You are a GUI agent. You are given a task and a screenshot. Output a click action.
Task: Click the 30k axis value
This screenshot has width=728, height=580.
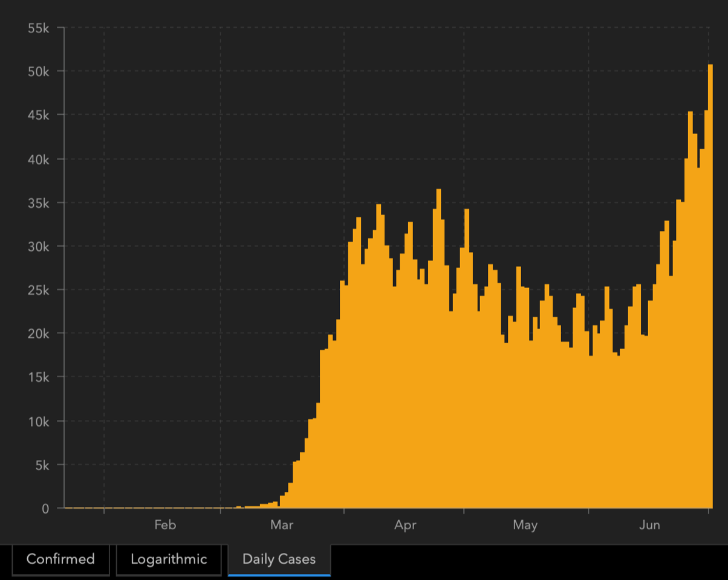[38, 246]
